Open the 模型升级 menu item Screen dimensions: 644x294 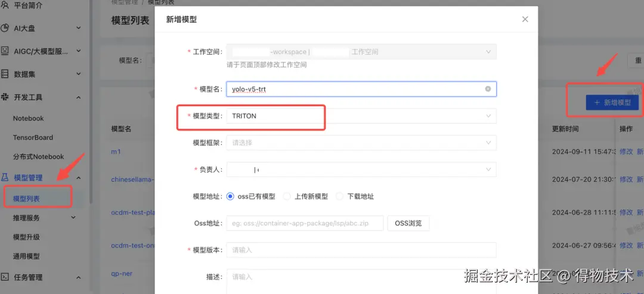[x=26, y=237]
